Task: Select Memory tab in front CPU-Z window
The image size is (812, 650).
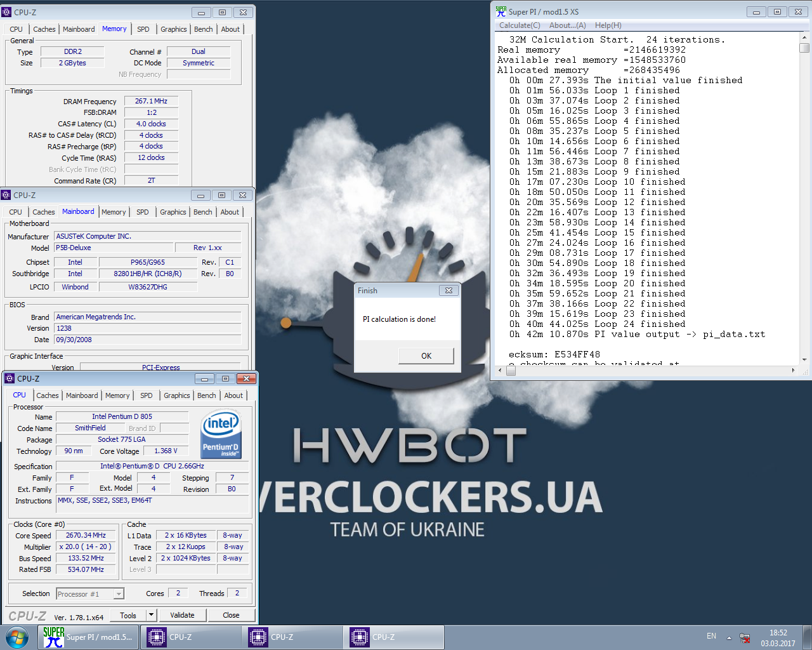Action: click(x=117, y=395)
